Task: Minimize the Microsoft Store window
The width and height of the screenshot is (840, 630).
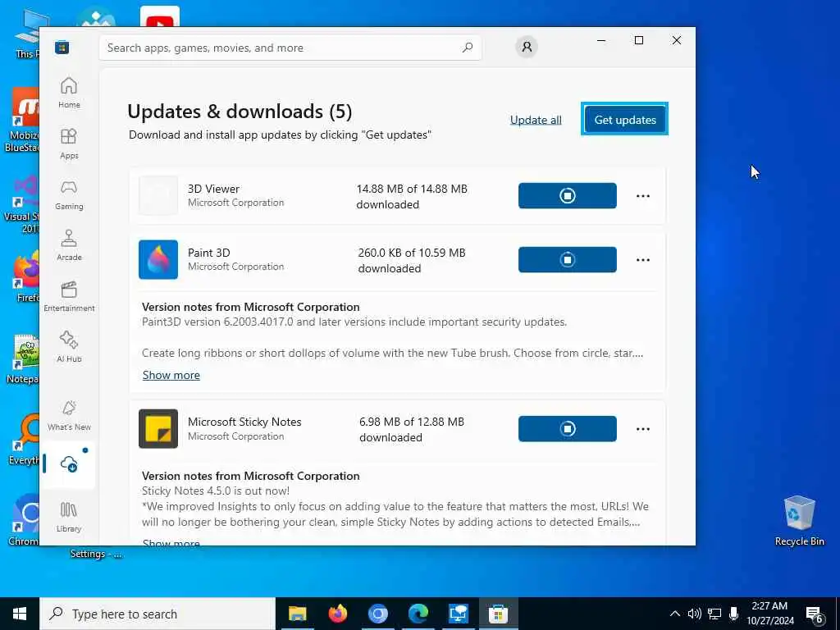Action: (601, 40)
